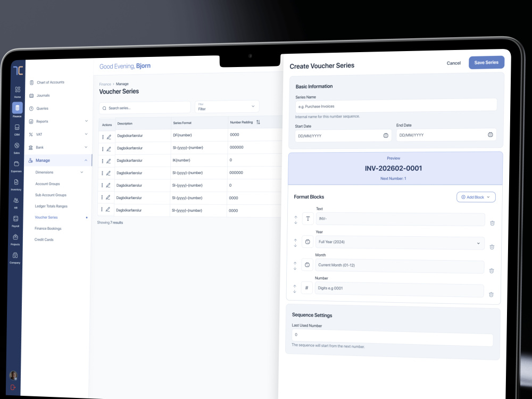This screenshot has height=399, width=532.
Task: Click the user avatar in left rail
Action: pyautogui.click(x=13, y=375)
